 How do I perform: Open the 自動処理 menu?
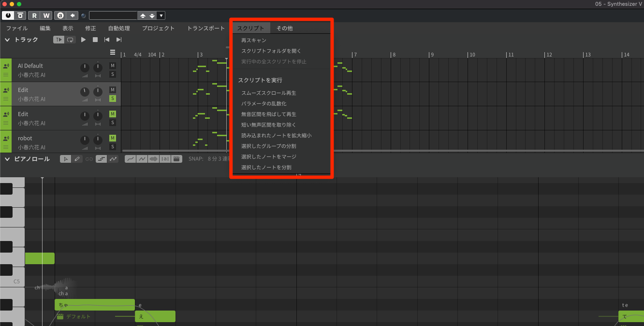(119, 28)
